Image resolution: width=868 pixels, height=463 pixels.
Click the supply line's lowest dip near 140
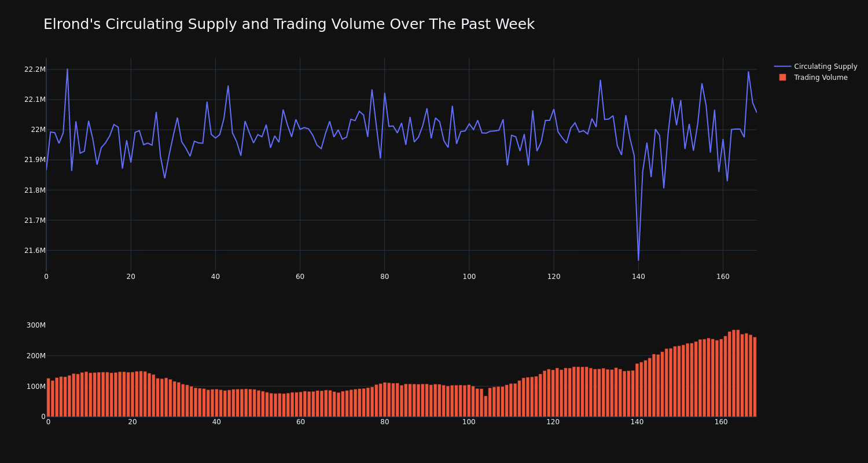(638, 260)
